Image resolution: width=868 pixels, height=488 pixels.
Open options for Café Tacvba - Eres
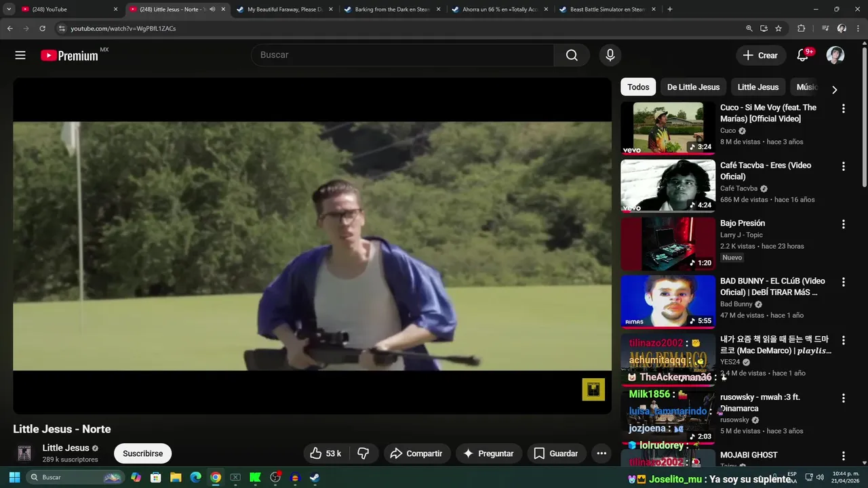pyautogui.click(x=843, y=166)
